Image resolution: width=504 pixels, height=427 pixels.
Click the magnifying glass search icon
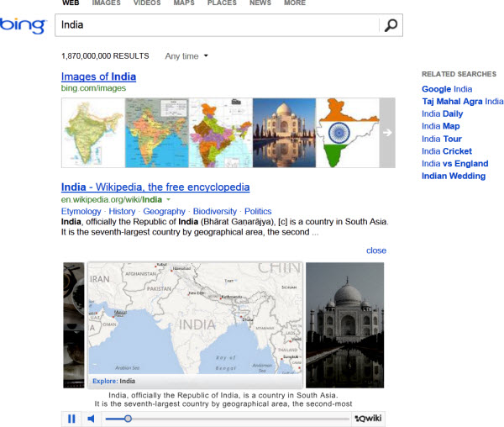pos(391,25)
